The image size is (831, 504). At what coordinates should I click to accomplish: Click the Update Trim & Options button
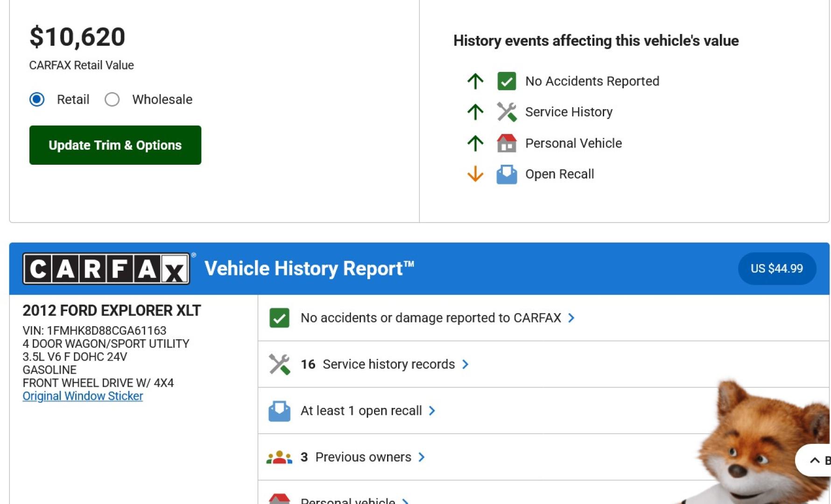click(115, 145)
